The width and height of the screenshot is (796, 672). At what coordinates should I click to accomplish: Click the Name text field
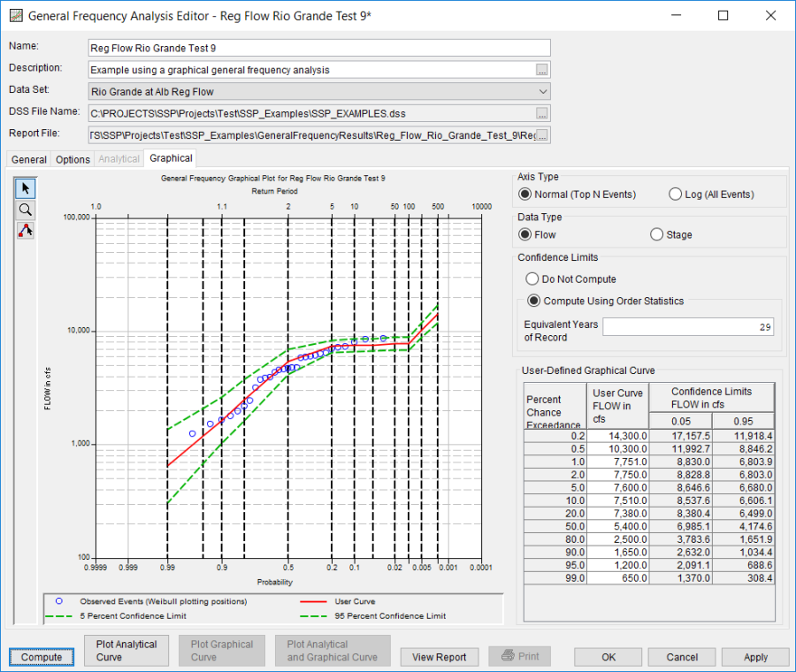(x=319, y=48)
